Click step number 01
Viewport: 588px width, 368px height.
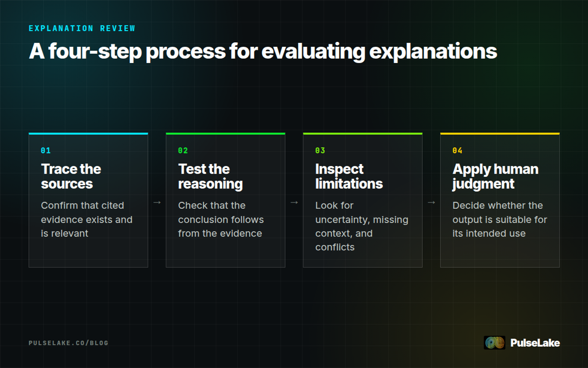tap(46, 151)
